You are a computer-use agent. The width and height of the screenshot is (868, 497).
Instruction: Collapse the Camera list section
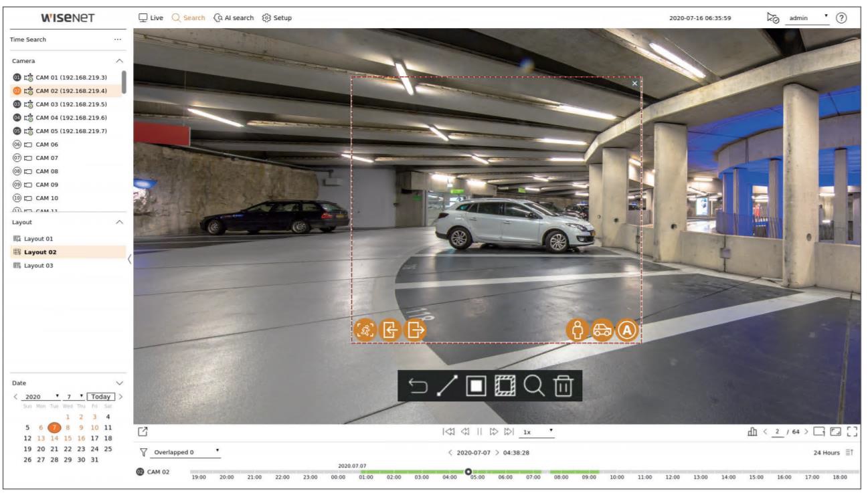pos(120,61)
